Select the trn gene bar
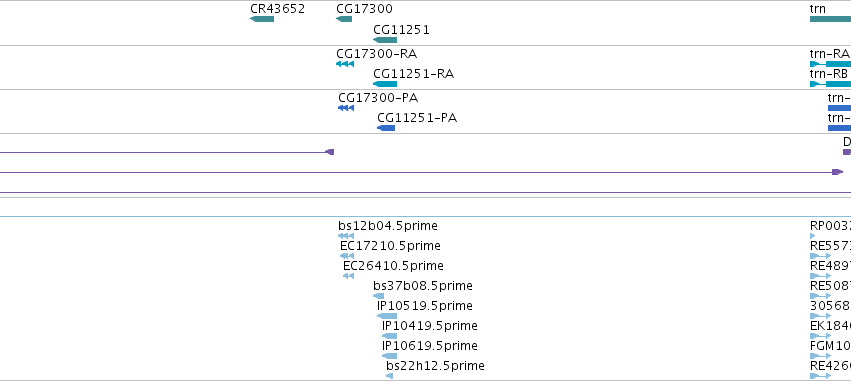This screenshot has width=851, height=381. pyautogui.click(x=830, y=19)
